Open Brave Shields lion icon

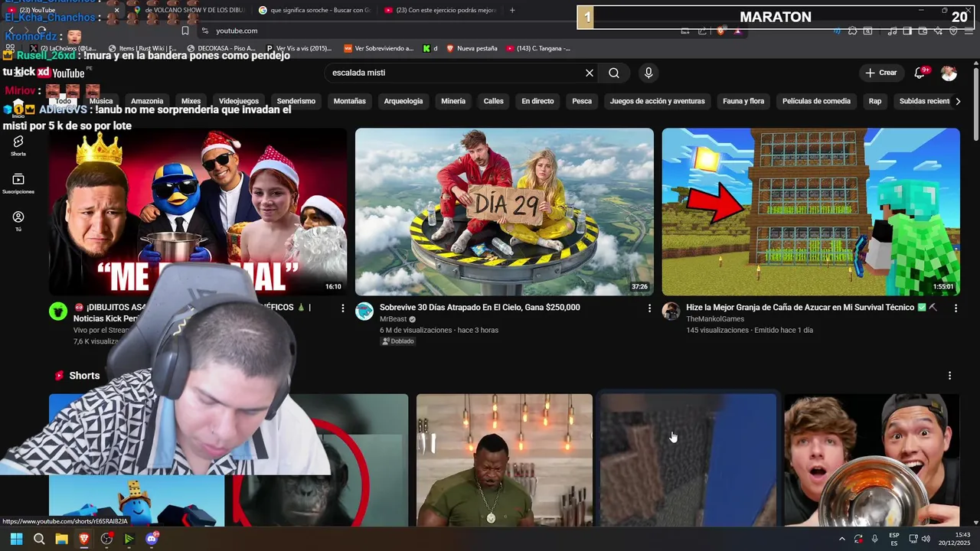[720, 31]
